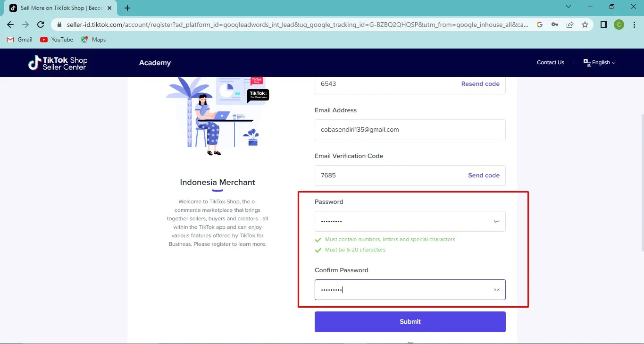The width and height of the screenshot is (644, 344).
Task: Click the merchant illustration image
Action: click(x=217, y=116)
